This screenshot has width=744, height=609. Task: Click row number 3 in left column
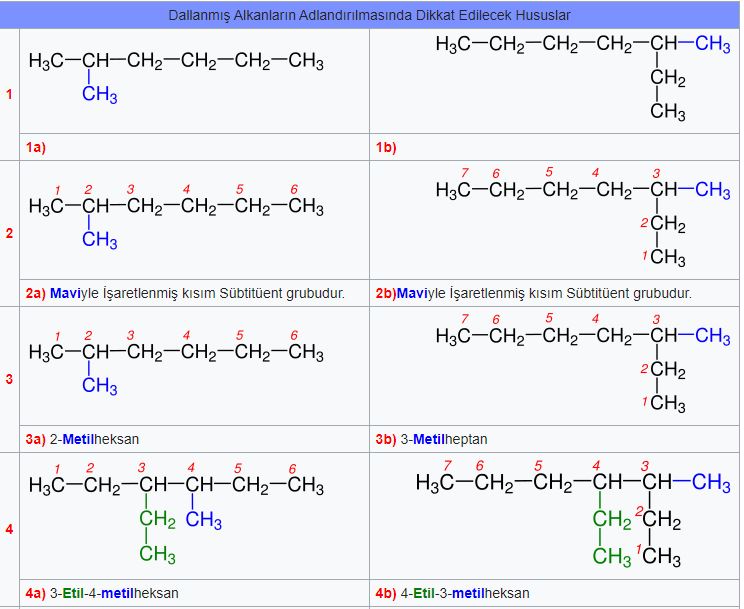10,379
